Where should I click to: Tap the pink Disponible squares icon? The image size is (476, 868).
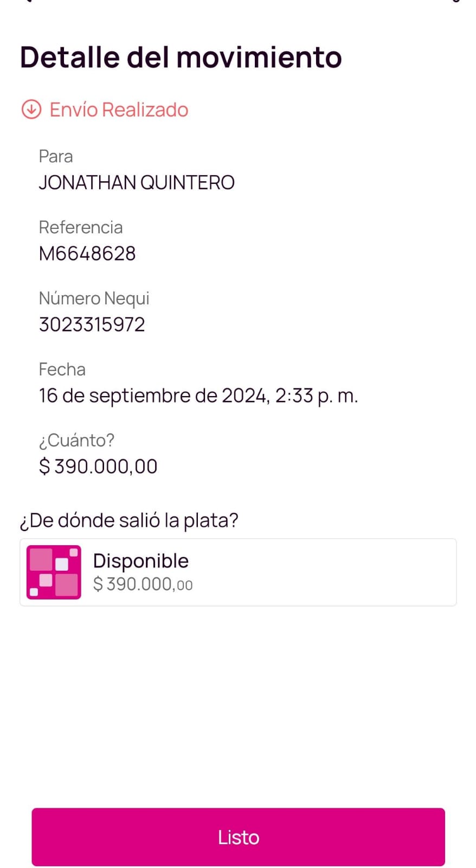coord(54,572)
